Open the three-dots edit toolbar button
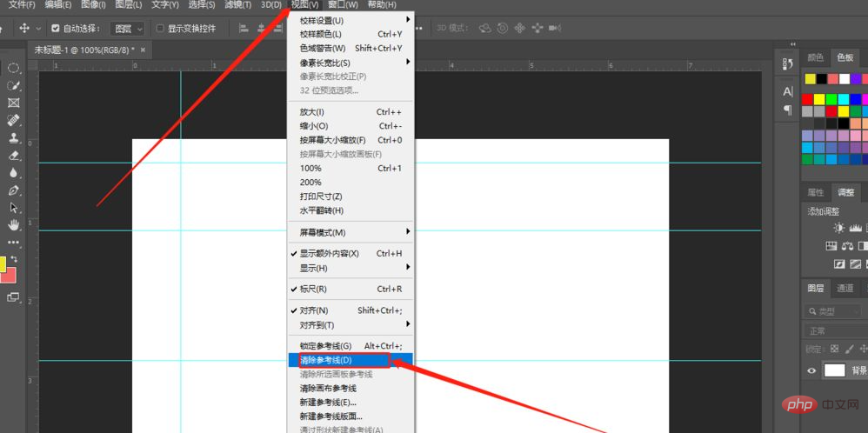 click(x=13, y=242)
